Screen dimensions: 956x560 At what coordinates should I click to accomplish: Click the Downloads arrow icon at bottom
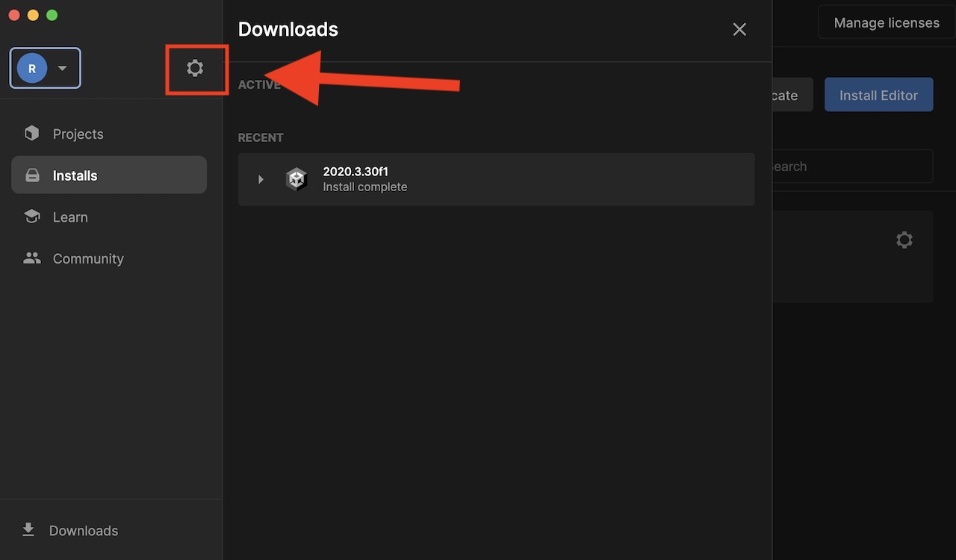click(28, 530)
